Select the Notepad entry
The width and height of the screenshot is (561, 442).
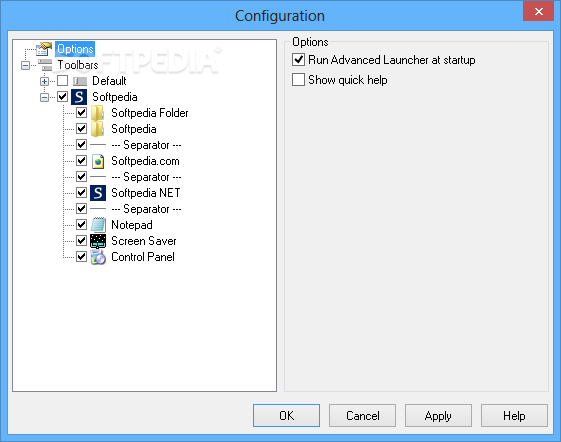click(132, 225)
